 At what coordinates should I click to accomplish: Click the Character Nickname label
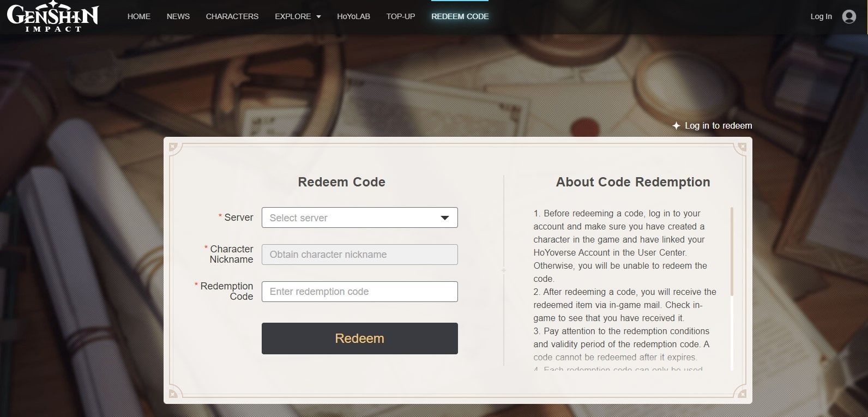tap(231, 254)
